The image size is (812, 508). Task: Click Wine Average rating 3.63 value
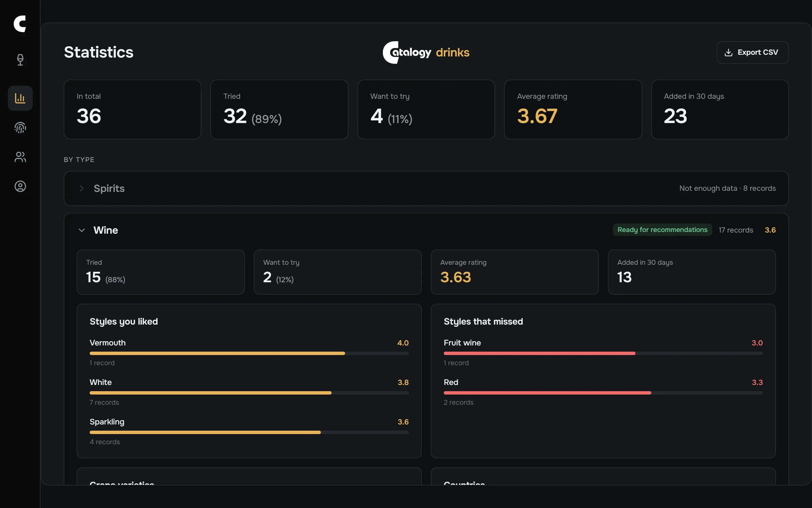coord(456,277)
